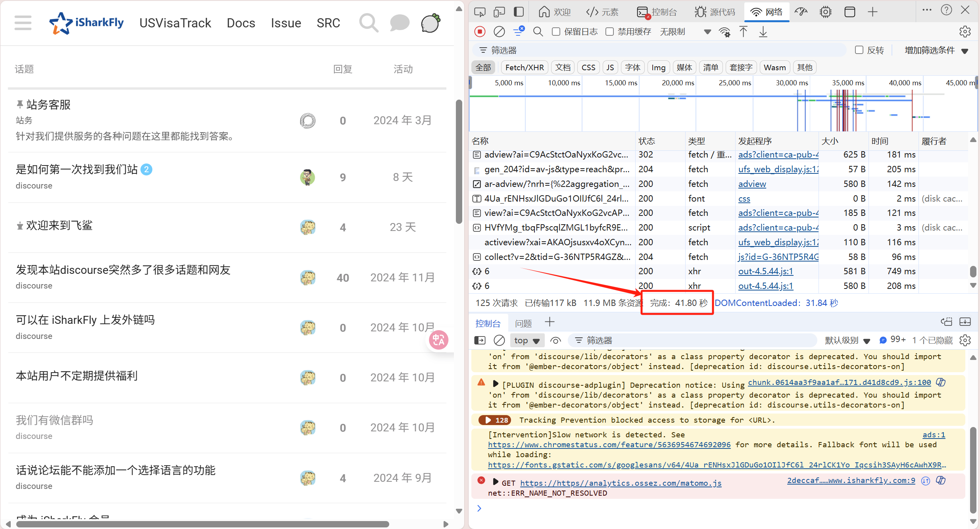This screenshot has height=529, width=980.
Task: Expand the PLUGIN discourse-adplugin warning
Action: pos(495,384)
